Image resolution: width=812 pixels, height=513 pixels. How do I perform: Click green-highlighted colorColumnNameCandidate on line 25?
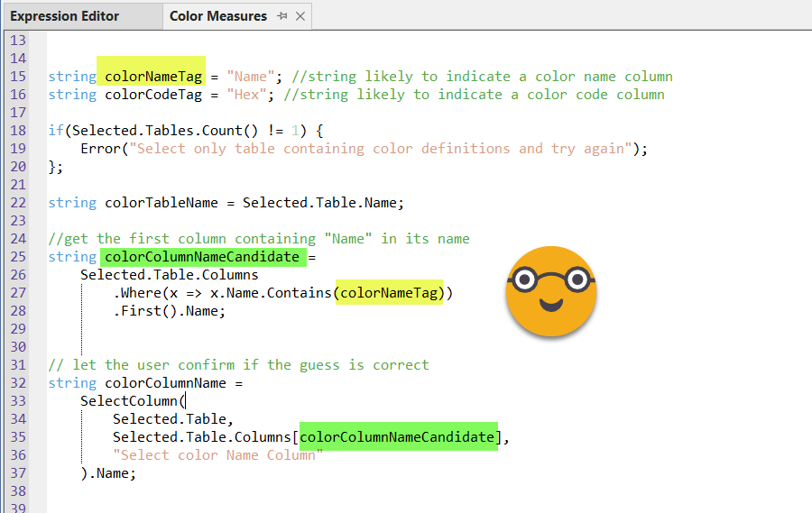click(x=202, y=257)
